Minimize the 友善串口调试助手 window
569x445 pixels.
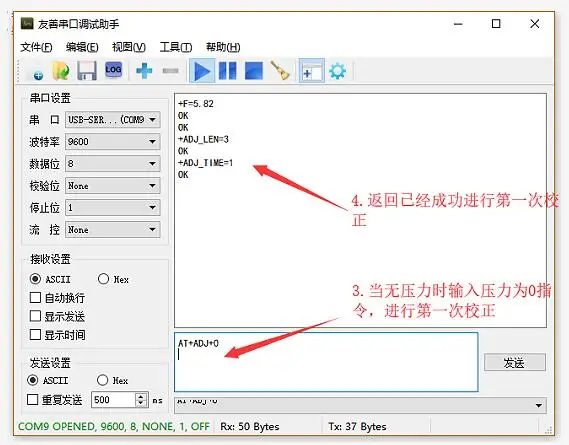458,24
